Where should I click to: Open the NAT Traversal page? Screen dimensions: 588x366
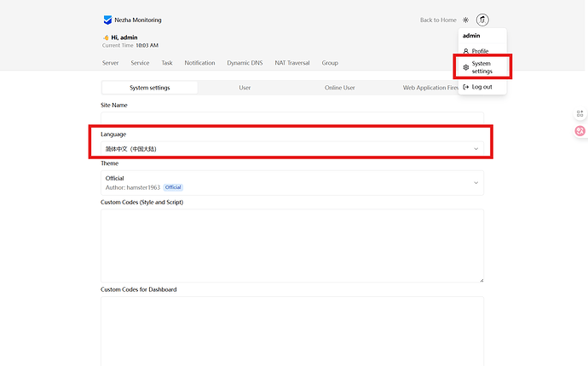click(292, 63)
